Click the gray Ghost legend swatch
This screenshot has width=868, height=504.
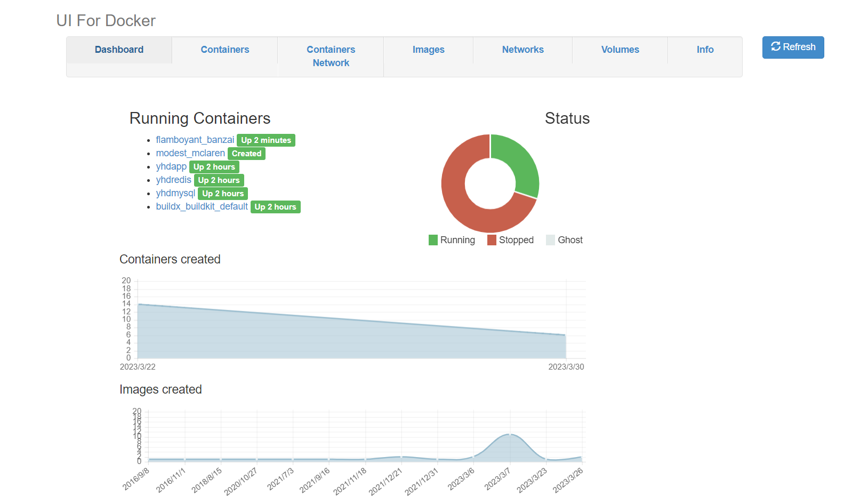coord(550,240)
